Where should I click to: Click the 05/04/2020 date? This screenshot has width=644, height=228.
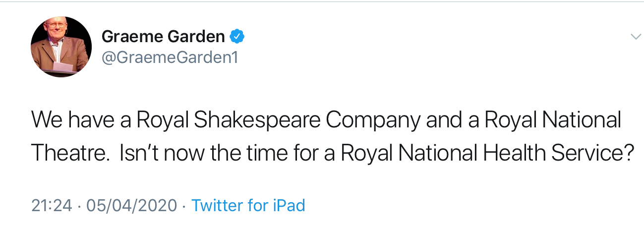pyautogui.click(x=131, y=205)
